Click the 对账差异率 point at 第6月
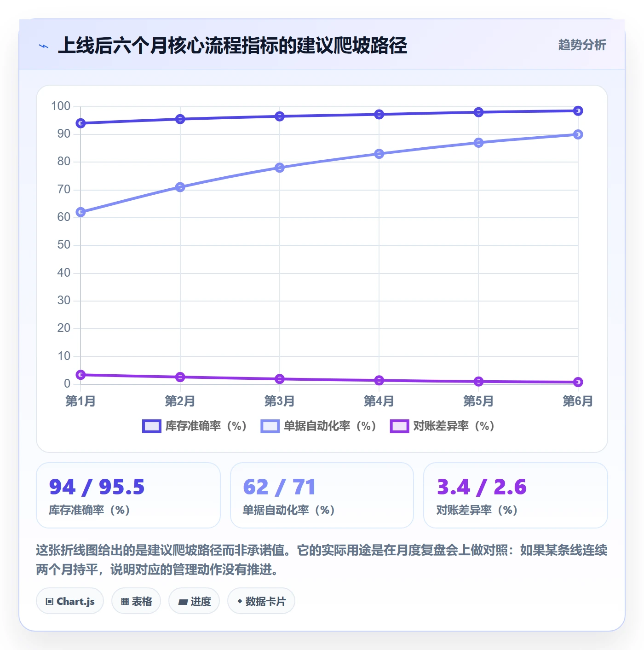Screen dimensions: 644x650 pyautogui.click(x=578, y=382)
